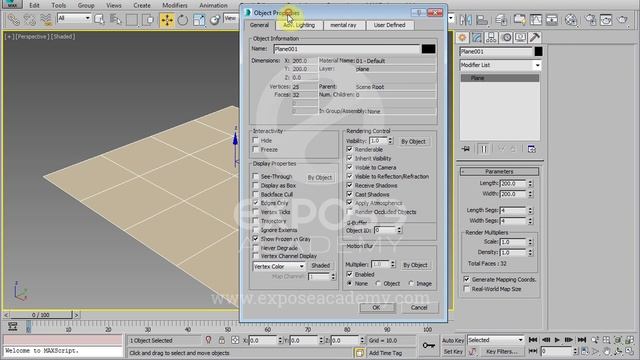
Task: Switch to Modify command panel tab
Action: pos(477,38)
